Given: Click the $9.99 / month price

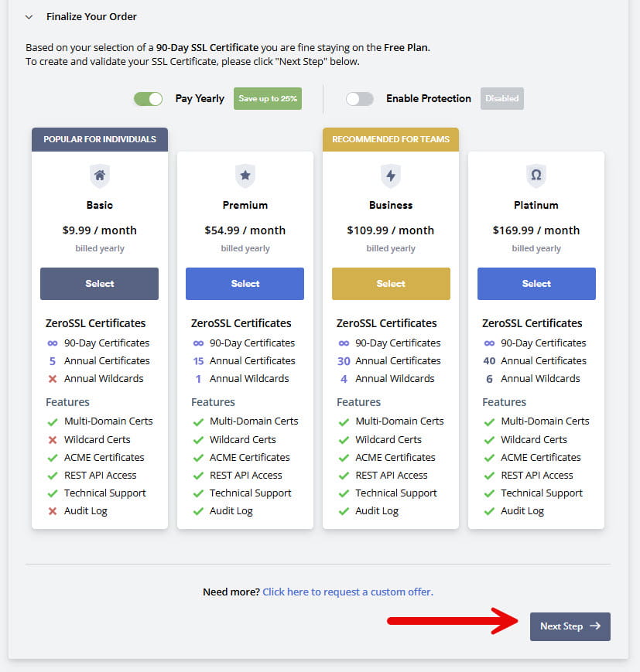Looking at the screenshot, I should click(x=100, y=230).
